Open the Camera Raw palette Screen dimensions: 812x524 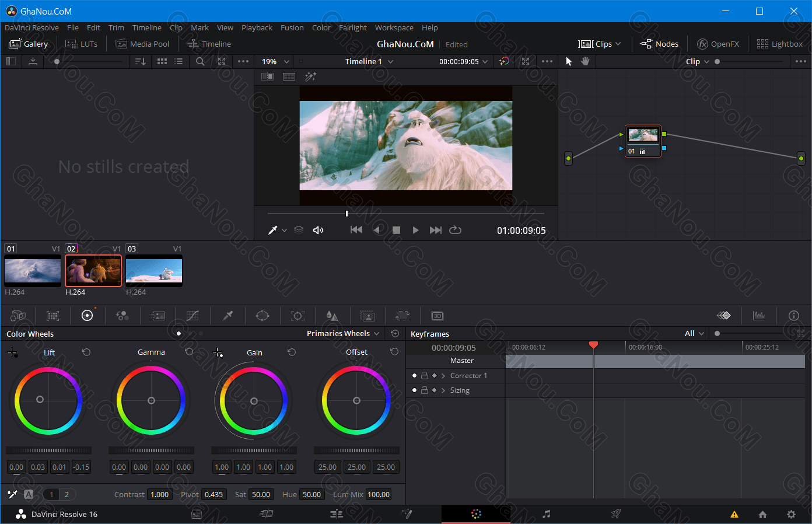point(17,316)
